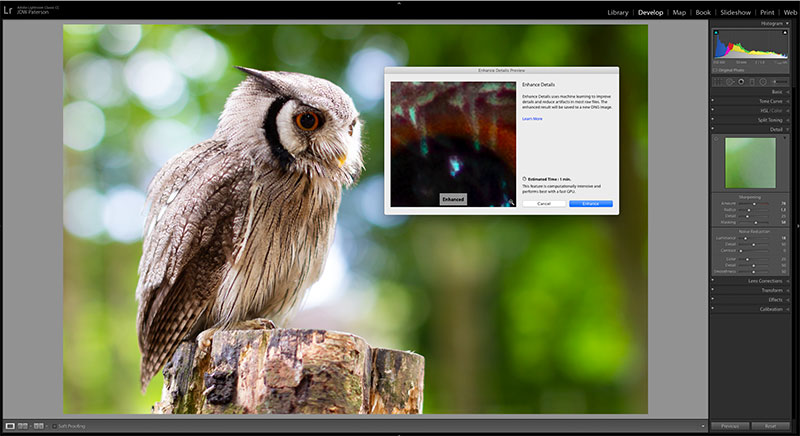Switch to the Develop module
800x436 pixels.
point(651,12)
